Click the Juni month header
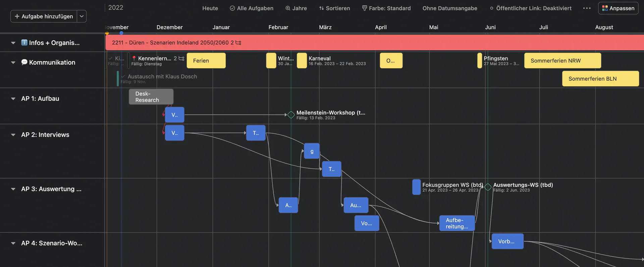The width and height of the screenshot is (644, 267). pos(490,27)
